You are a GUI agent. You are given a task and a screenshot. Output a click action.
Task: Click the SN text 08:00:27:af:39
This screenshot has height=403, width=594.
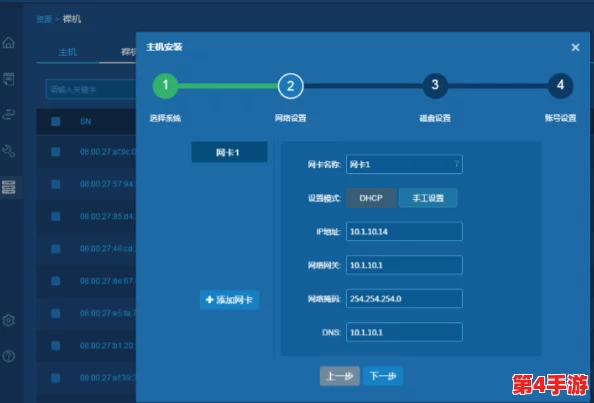(x=108, y=378)
